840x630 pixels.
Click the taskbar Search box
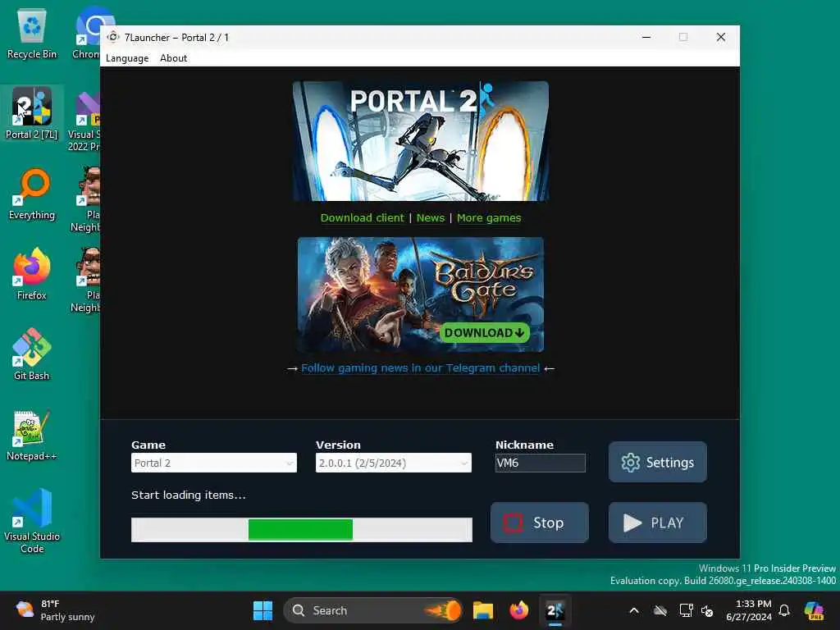(373, 610)
